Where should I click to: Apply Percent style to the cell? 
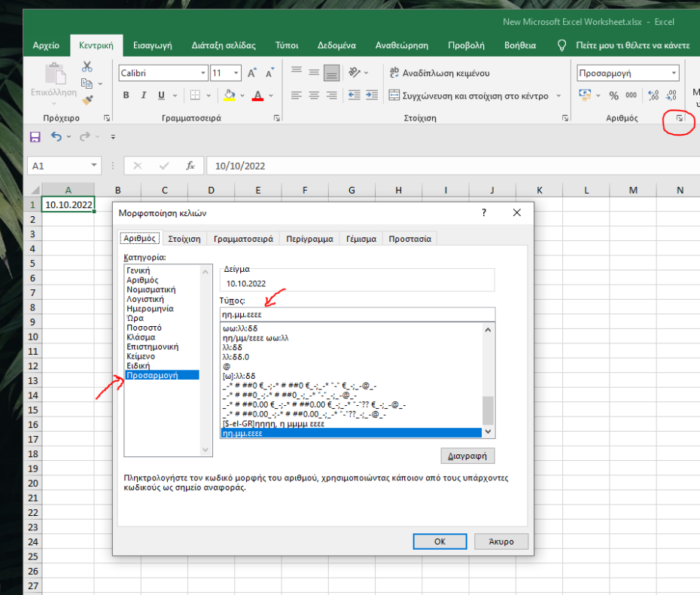(613, 96)
